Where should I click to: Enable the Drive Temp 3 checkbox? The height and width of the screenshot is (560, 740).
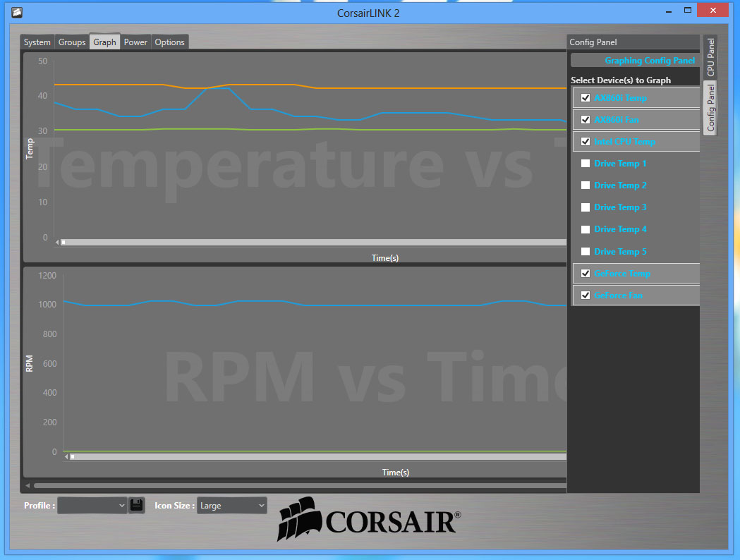pyautogui.click(x=586, y=207)
